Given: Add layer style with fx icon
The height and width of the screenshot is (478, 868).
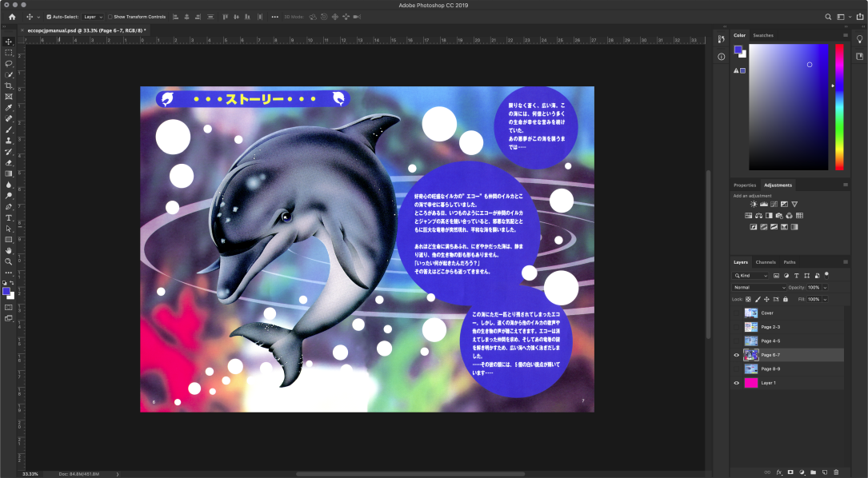Looking at the screenshot, I should tap(778, 472).
